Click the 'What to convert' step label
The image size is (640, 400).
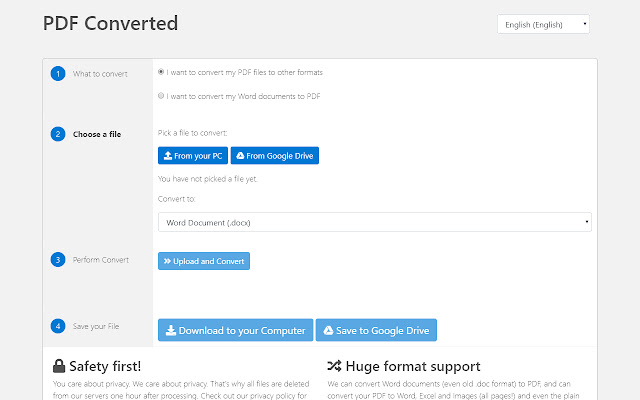100,74
